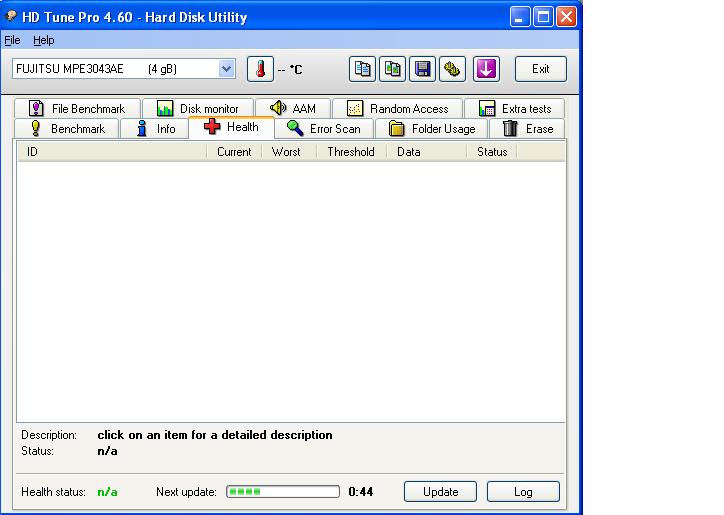Select FUJITSU MPE3043AE drive combo box
Image resolution: width=724 pixels, height=515 pixels.
pyautogui.click(x=124, y=69)
